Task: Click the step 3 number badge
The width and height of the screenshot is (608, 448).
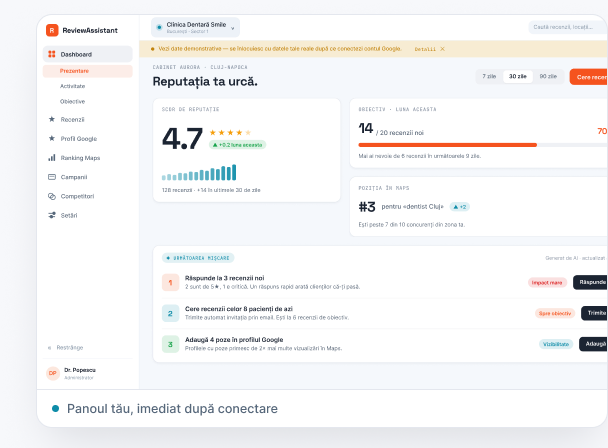Action: coord(170,344)
